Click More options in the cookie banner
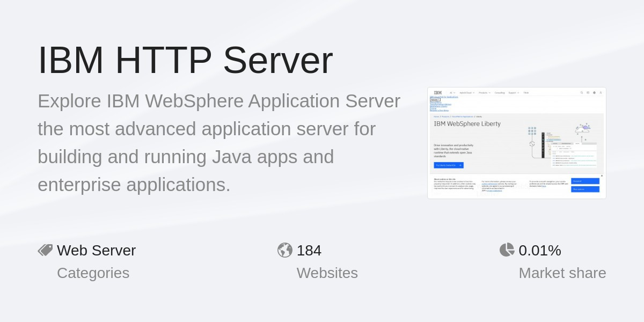The height and width of the screenshot is (322, 644). click(x=585, y=189)
